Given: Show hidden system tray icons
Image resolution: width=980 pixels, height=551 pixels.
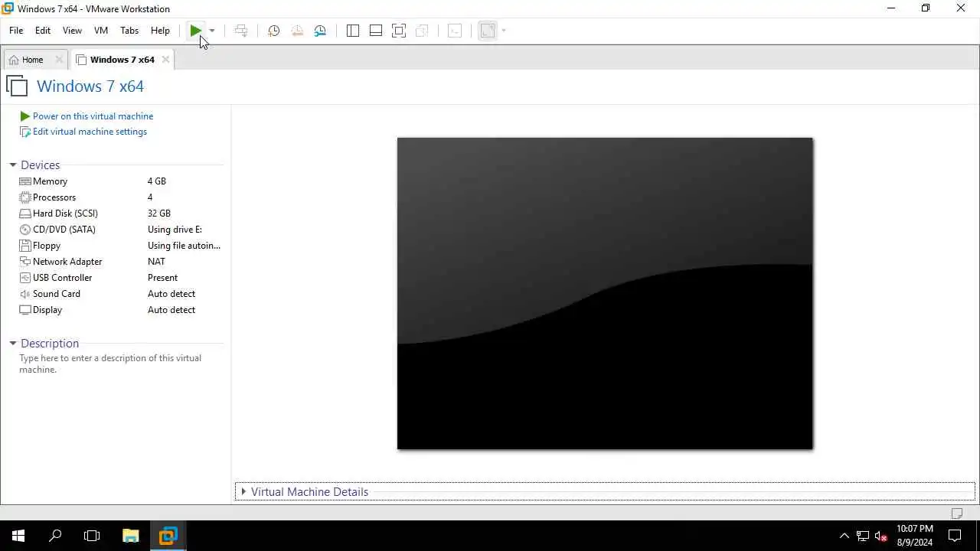Looking at the screenshot, I should tap(844, 536).
